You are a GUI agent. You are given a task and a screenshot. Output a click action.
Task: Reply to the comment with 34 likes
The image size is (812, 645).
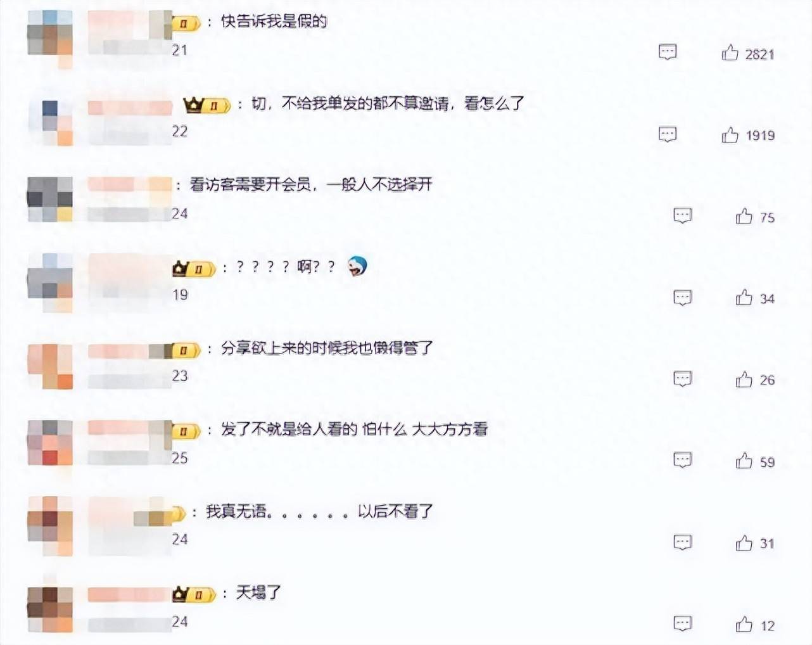pyautogui.click(x=682, y=298)
